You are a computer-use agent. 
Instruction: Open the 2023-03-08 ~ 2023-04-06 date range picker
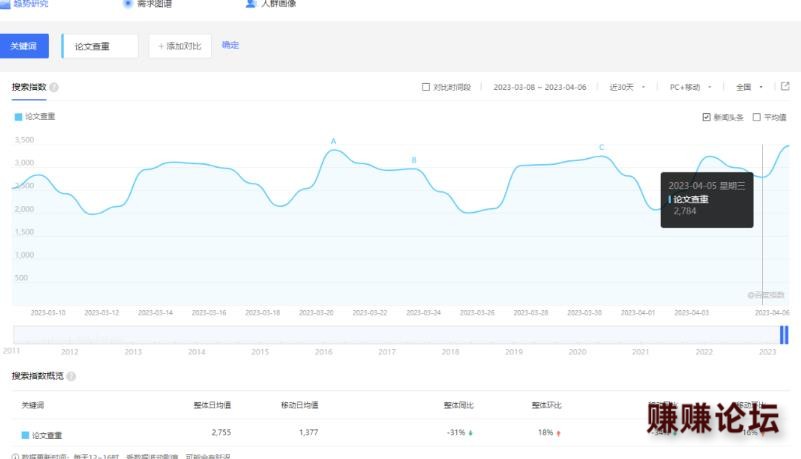pos(539,87)
